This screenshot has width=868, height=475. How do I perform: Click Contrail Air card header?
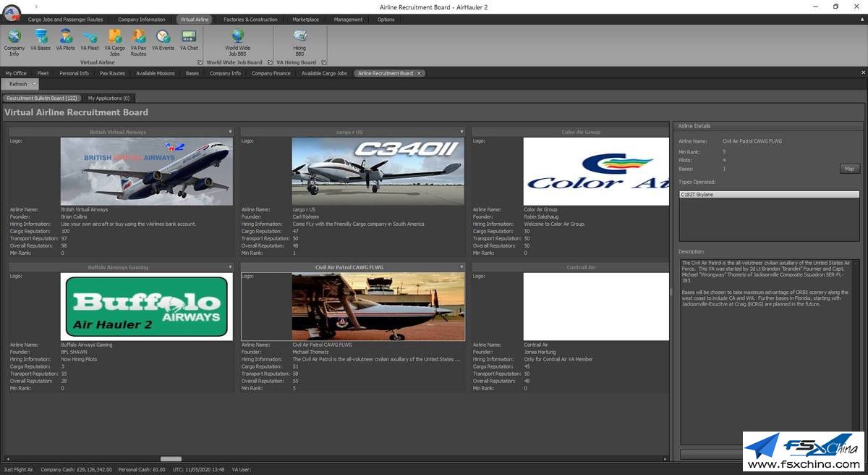click(571, 267)
